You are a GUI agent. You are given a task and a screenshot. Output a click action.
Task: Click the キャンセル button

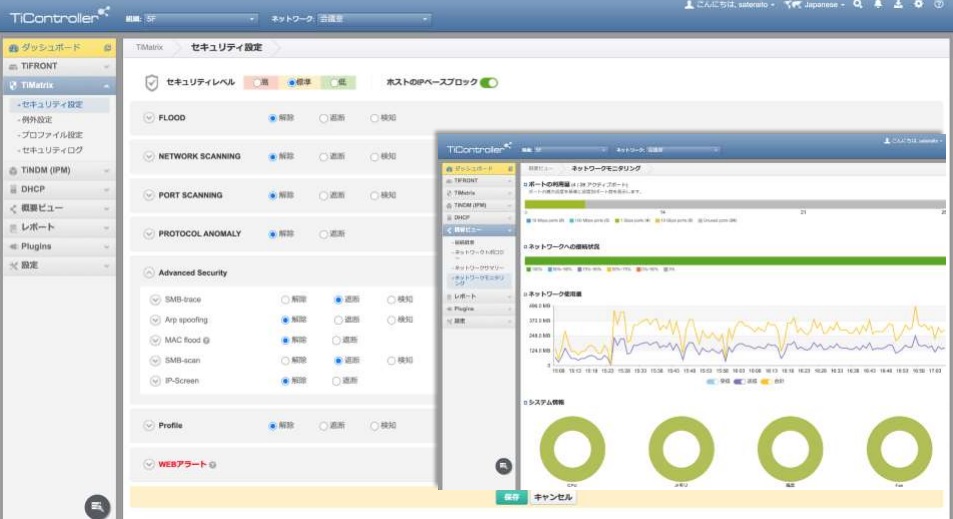[553, 497]
